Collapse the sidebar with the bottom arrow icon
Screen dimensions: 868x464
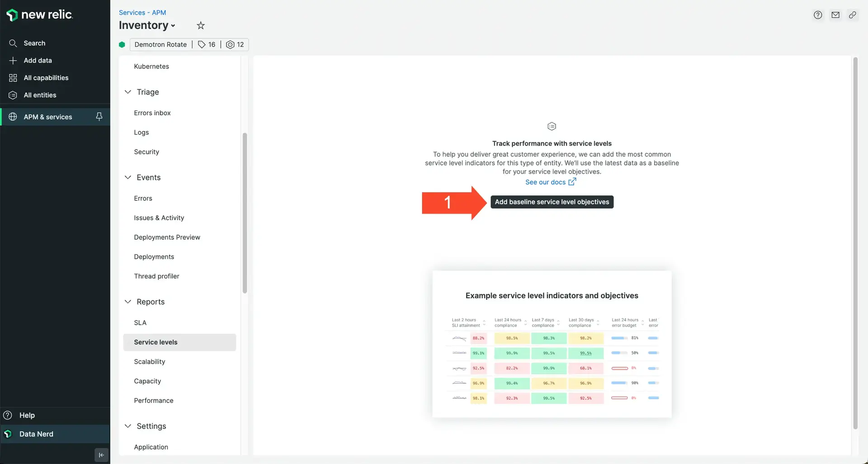coord(101,455)
